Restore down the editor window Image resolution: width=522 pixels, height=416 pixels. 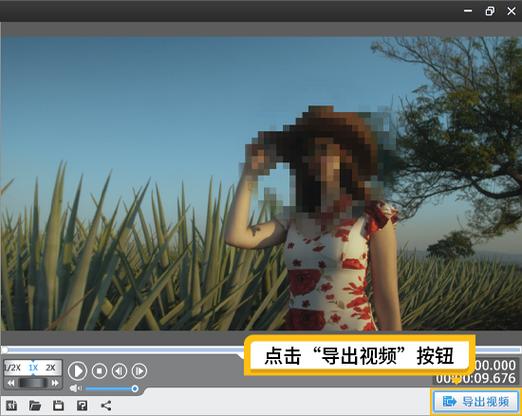[x=490, y=11]
